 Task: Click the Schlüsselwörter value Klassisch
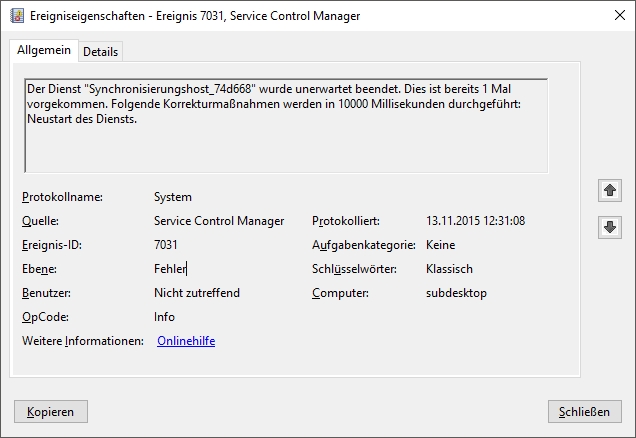(x=449, y=269)
